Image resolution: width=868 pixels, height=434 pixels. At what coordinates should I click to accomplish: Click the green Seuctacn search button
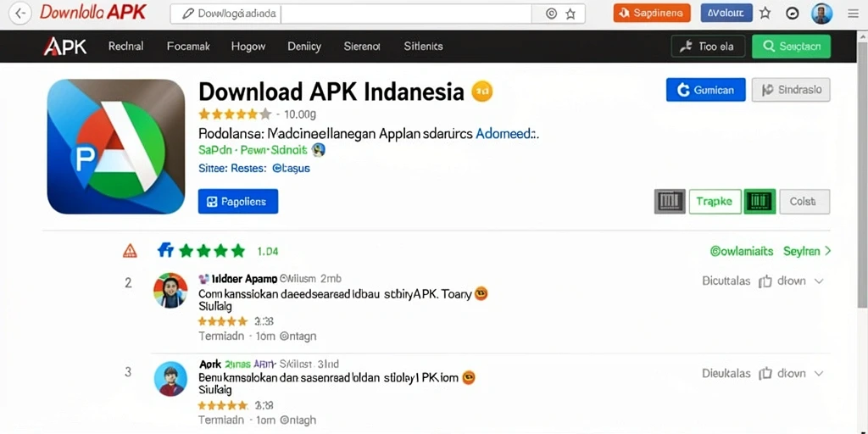coord(792,47)
